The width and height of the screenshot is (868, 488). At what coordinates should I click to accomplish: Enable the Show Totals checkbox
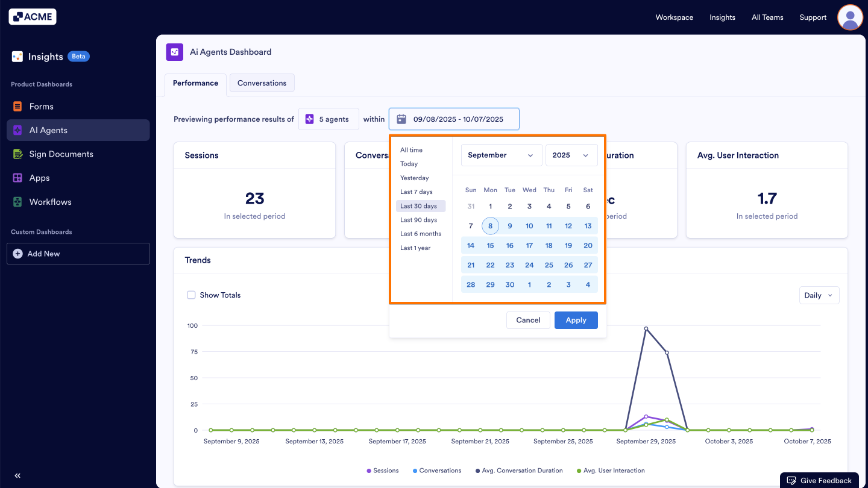tap(191, 295)
